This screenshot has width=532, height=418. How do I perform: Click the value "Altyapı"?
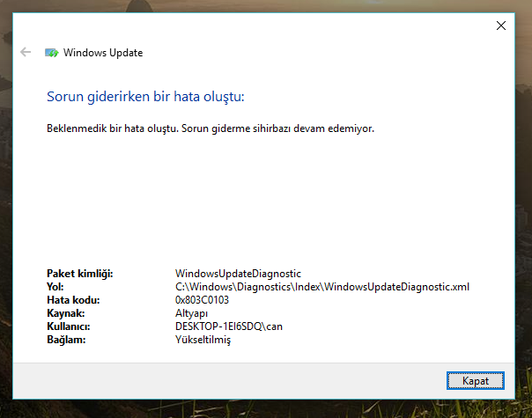(x=191, y=313)
